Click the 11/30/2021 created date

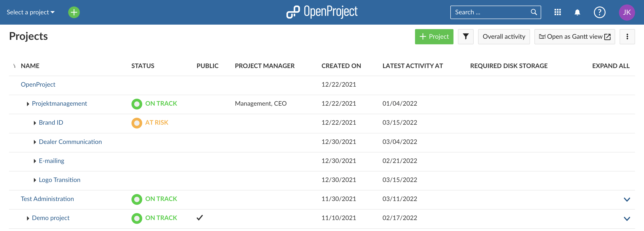pos(339,199)
